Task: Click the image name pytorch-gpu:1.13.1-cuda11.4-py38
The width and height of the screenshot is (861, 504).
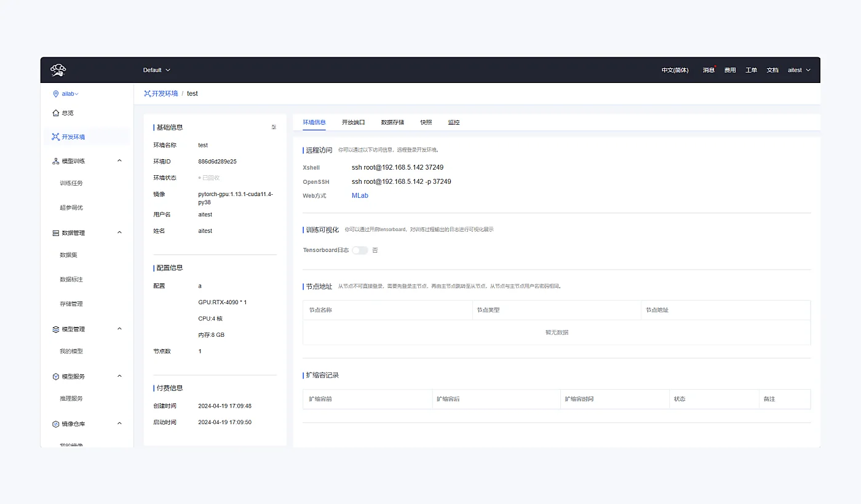Action: [236, 198]
